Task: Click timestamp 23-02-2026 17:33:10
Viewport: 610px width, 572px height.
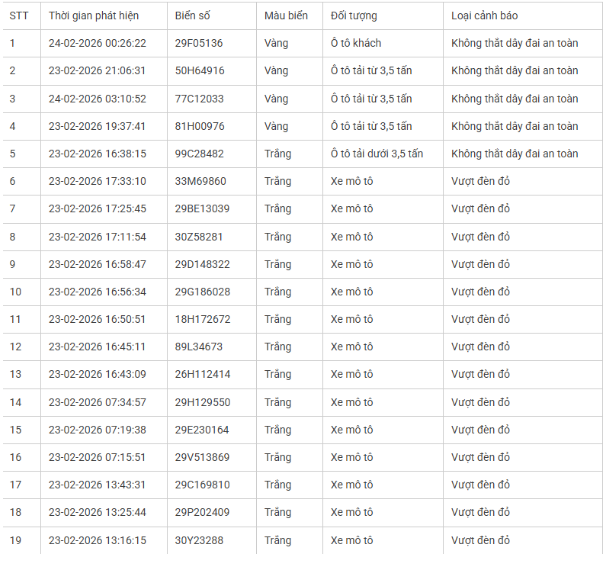Action: click(97, 181)
